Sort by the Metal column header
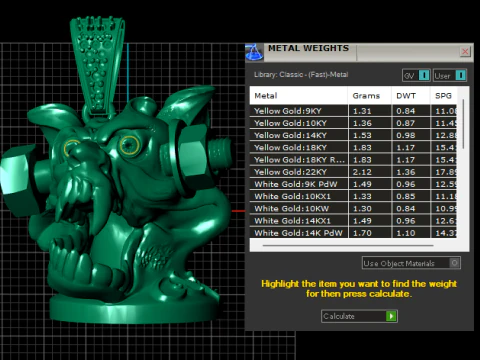The width and height of the screenshot is (480, 360). tap(299, 96)
